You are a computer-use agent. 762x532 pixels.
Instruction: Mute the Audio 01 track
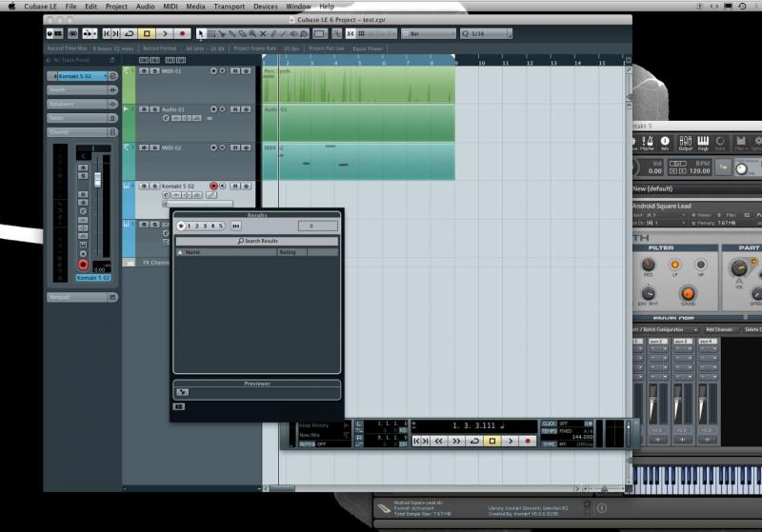coord(144,109)
